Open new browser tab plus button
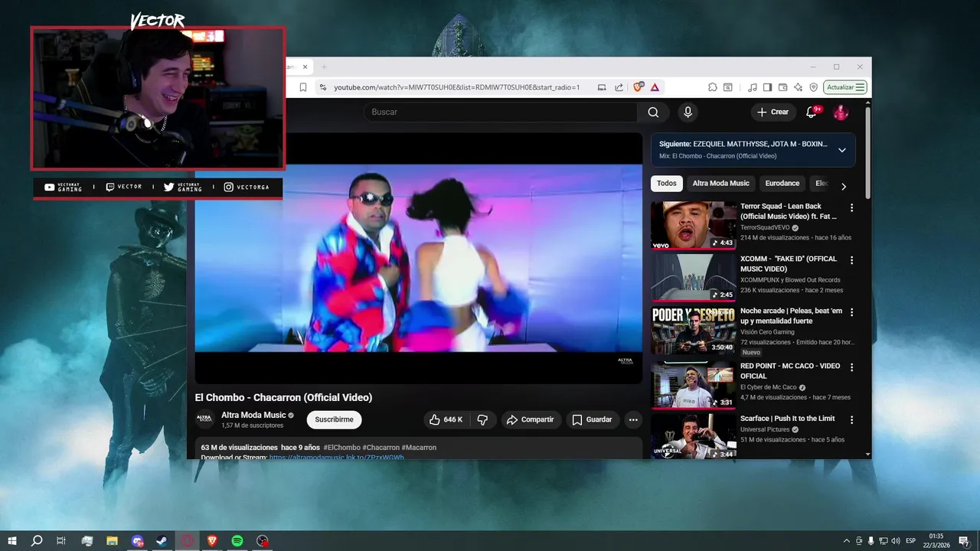980x551 pixels. pyautogui.click(x=324, y=67)
